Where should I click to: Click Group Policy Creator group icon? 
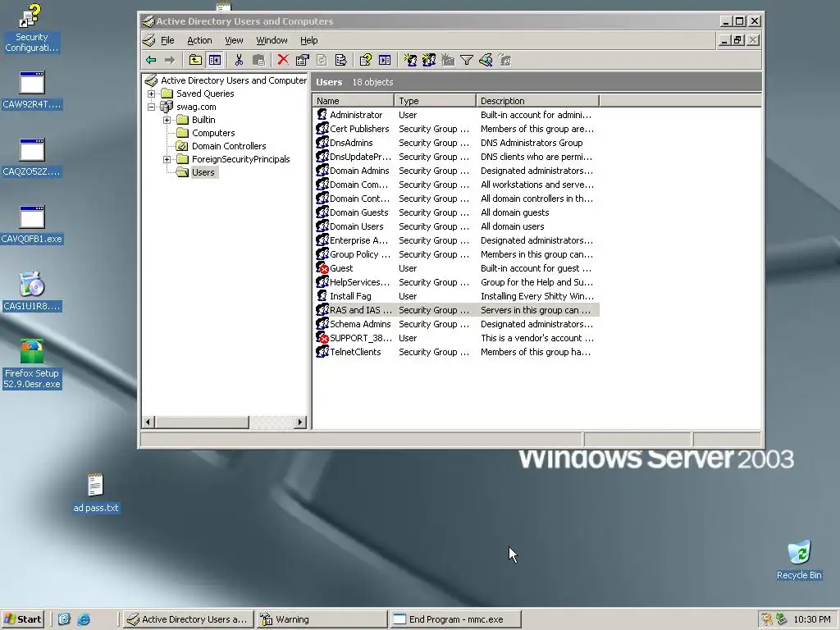(x=322, y=254)
